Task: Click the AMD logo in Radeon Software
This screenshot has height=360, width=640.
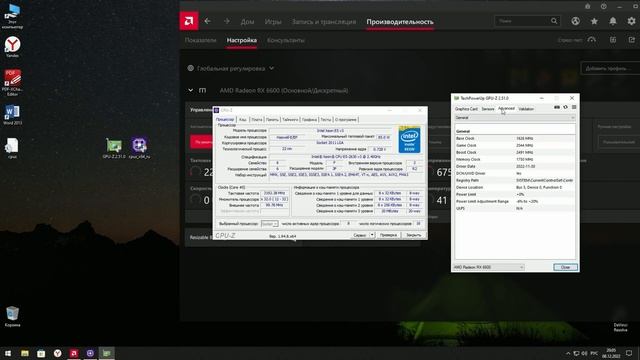Action: [189, 21]
